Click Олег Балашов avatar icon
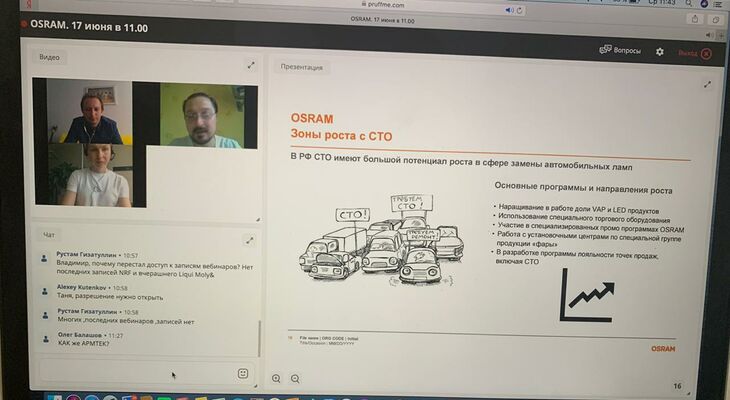Screen dimensions: 730x400 46,339
